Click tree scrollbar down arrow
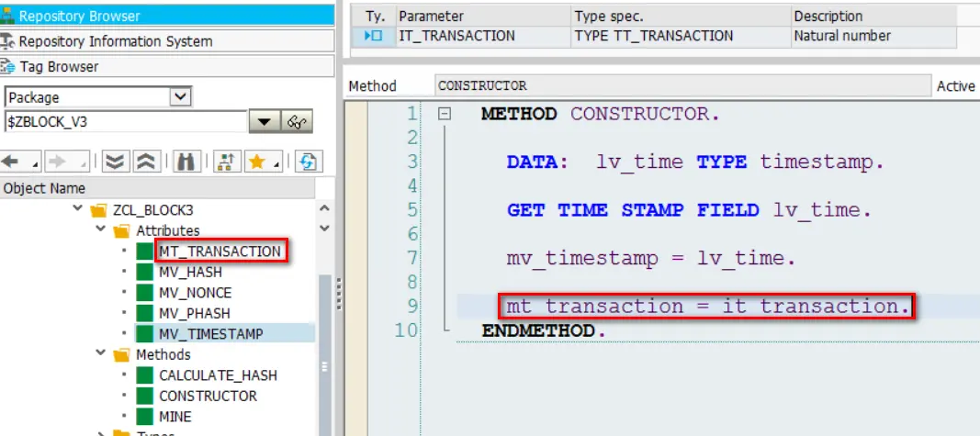980x436 pixels. [324, 229]
